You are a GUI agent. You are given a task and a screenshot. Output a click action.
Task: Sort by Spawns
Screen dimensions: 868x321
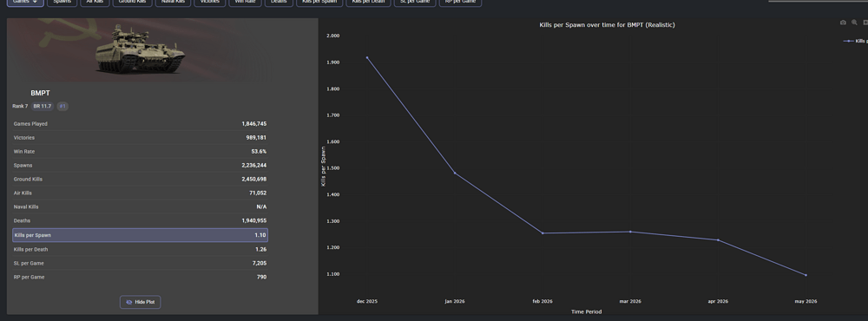pos(62,2)
